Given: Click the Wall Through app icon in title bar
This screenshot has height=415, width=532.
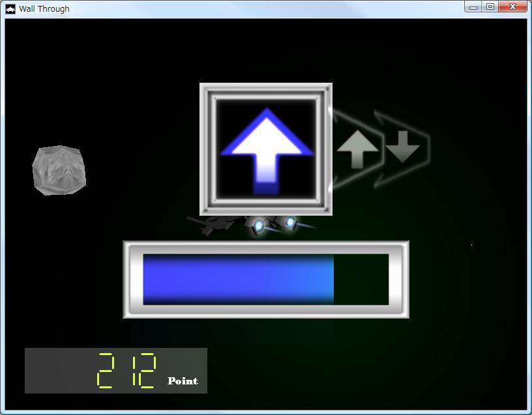Looking at the screenshot, I should (10, 9).
